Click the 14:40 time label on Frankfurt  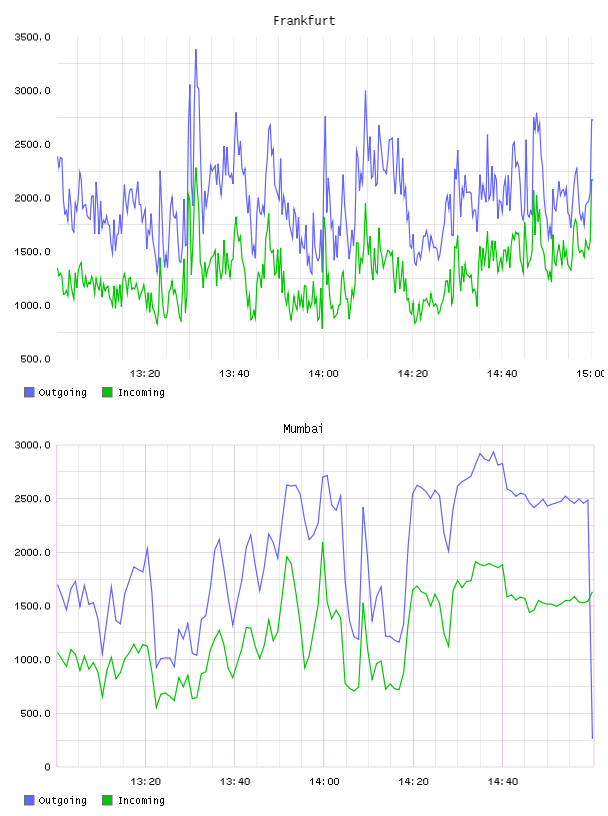502,373
